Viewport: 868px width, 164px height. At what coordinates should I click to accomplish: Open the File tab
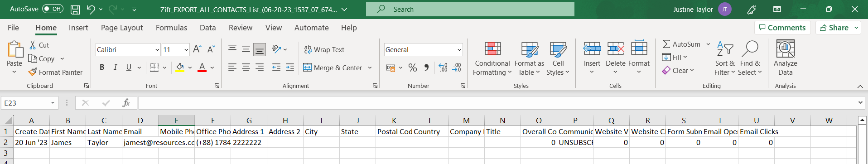tap(14, 28)
